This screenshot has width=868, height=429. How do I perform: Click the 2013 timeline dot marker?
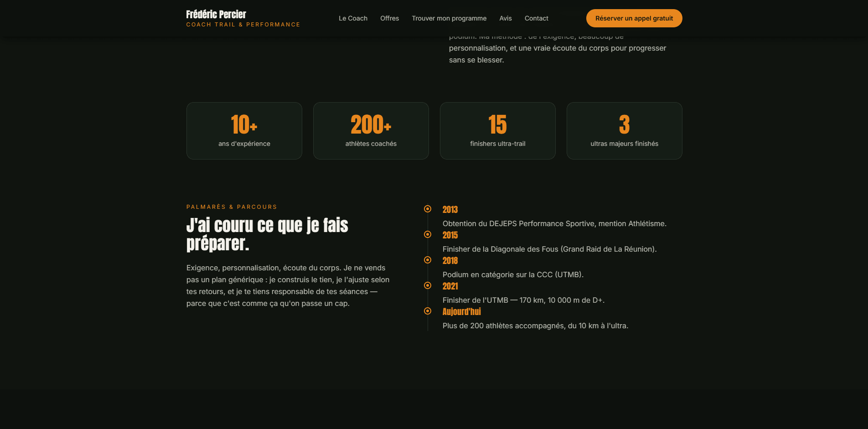tap(428, 209)
